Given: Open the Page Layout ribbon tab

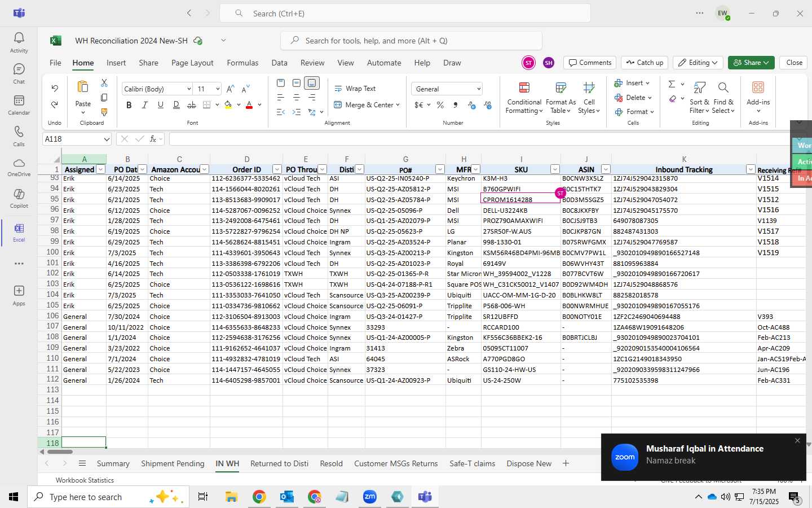Looking at the screenshot, I should [x=192, y=63].
